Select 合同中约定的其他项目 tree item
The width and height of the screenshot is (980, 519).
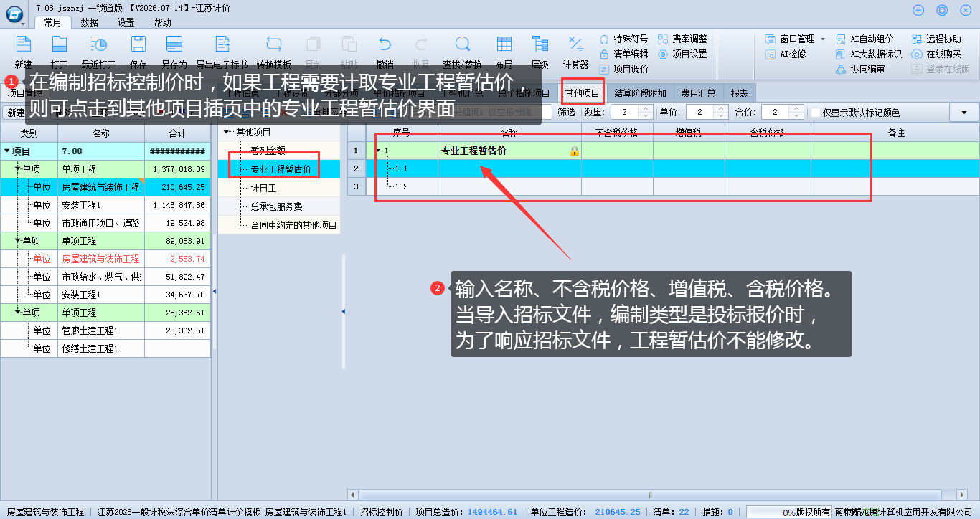[293, 225]
